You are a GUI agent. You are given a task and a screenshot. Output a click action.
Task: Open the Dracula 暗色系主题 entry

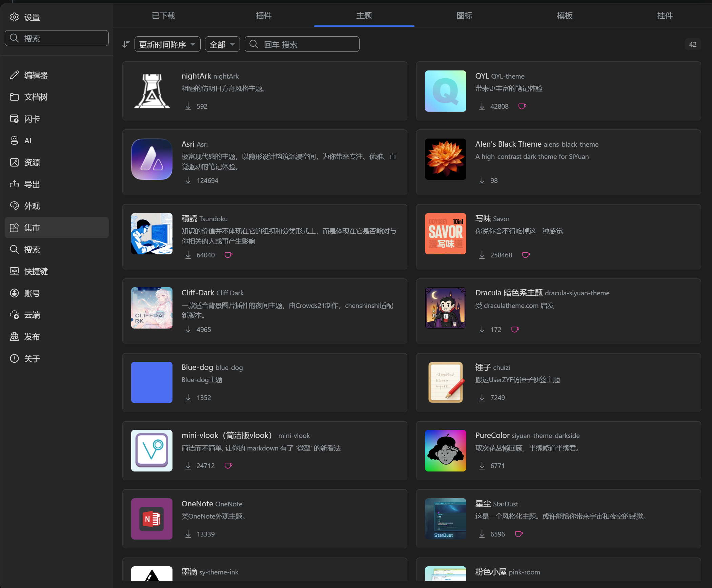(509, 293)
